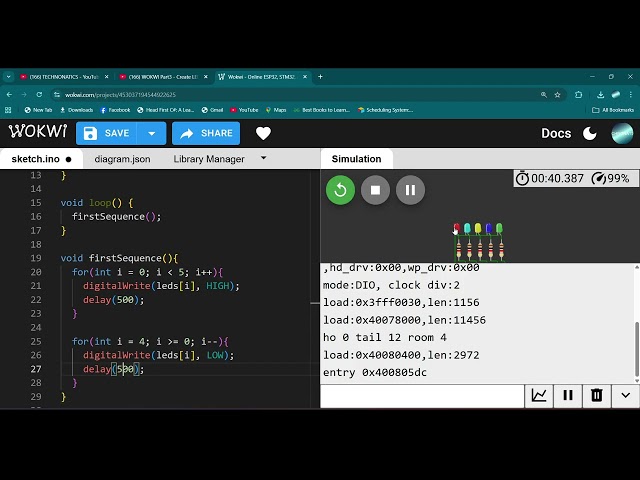The height and width of the screenshot is (480, 640).
Task: Toggle dark mode moon icon
Action: click(x=589, y=133)
